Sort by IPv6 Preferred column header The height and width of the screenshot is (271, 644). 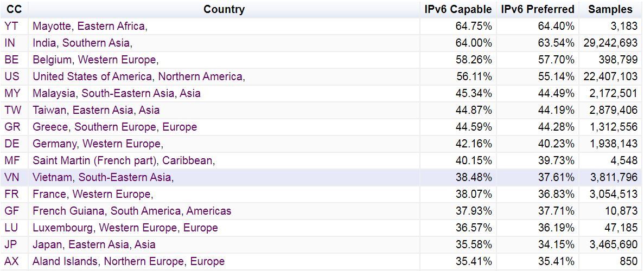(537, 9)
